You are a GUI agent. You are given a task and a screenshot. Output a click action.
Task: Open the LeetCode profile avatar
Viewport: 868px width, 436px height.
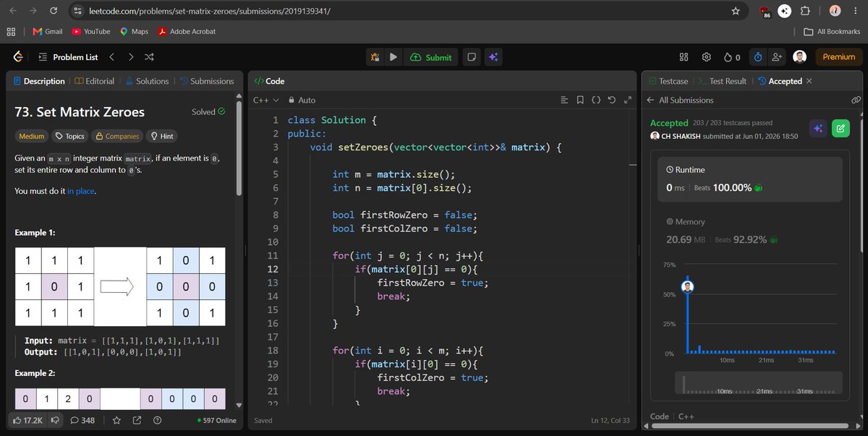(x=799, y=57)
